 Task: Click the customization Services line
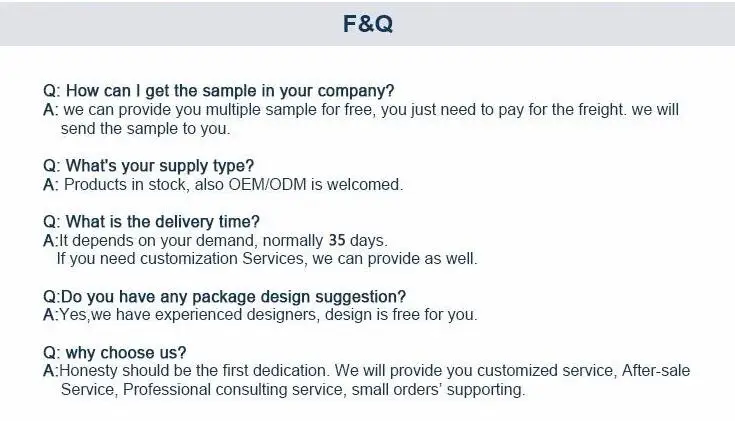(x=267, y=259)
